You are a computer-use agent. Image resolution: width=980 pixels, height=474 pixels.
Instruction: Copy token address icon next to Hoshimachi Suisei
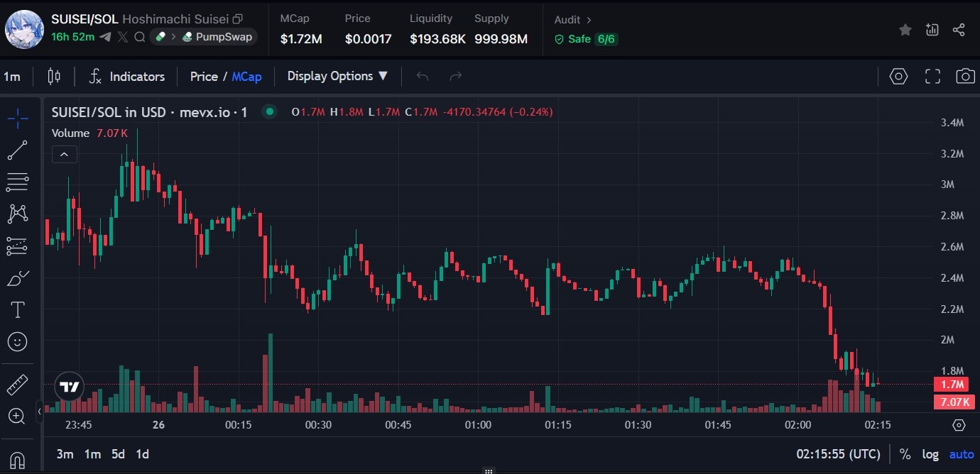(238, 19)
